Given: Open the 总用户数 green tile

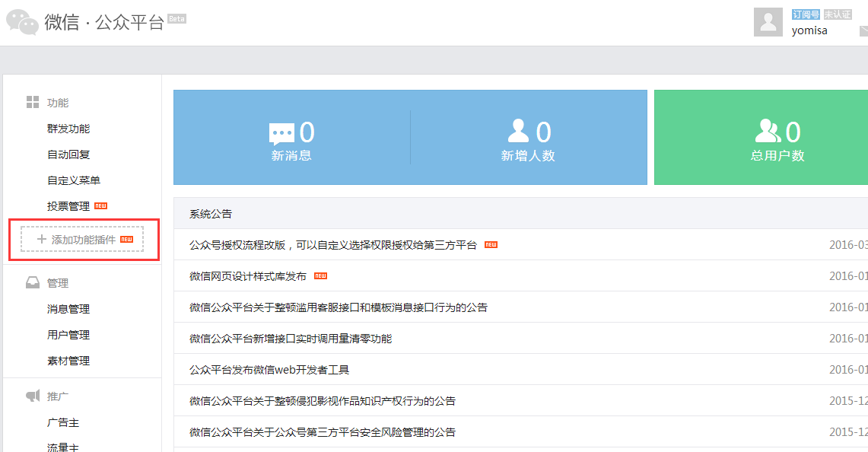Looking at the screenshot, I should [x=761, y=138].
